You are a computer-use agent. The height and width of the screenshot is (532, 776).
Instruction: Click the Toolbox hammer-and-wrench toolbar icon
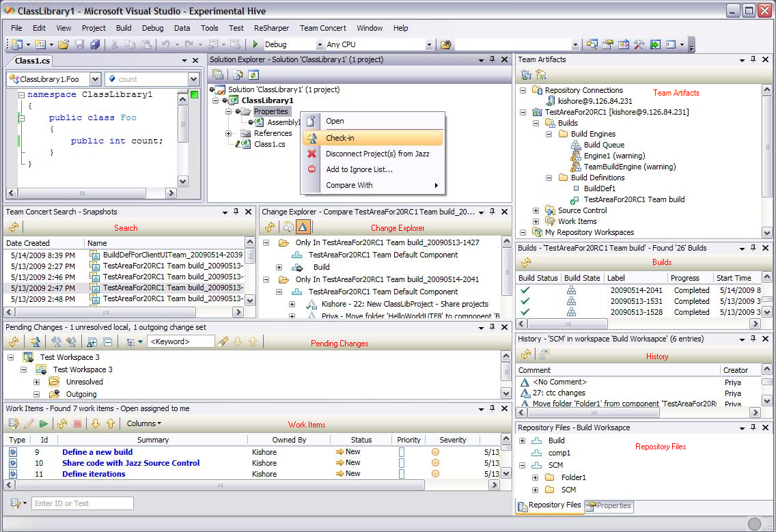click(x=639, y=44)
